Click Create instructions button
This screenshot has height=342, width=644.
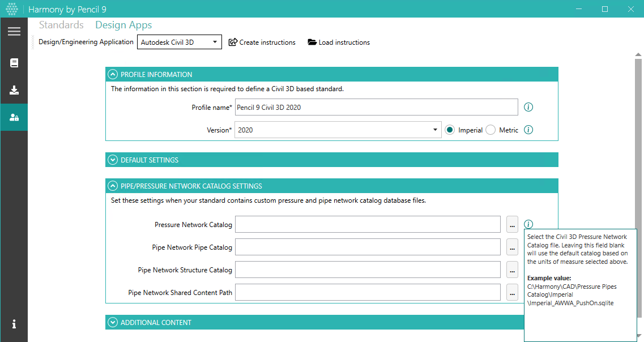click(262, 42)
